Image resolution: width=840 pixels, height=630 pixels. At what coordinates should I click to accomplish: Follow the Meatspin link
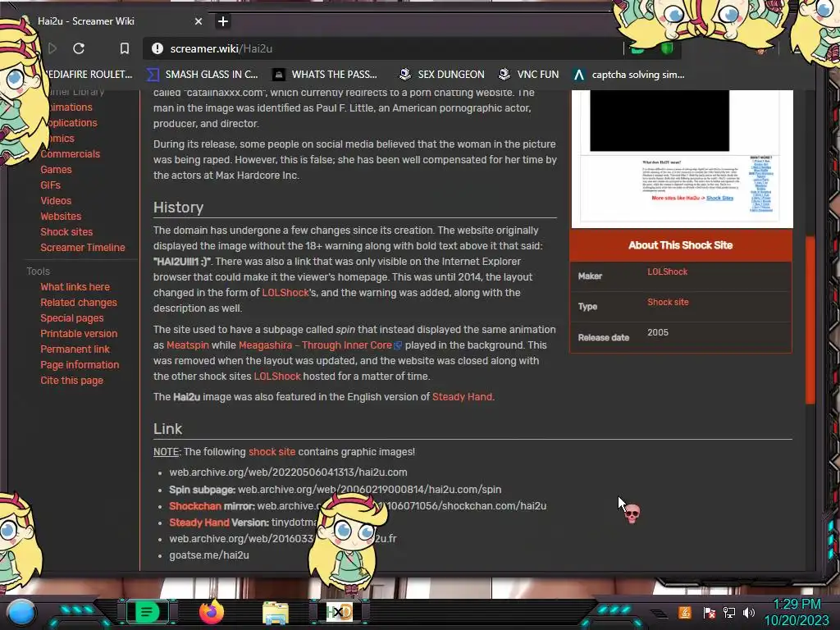pyautogui.click(x=188, y=345)
